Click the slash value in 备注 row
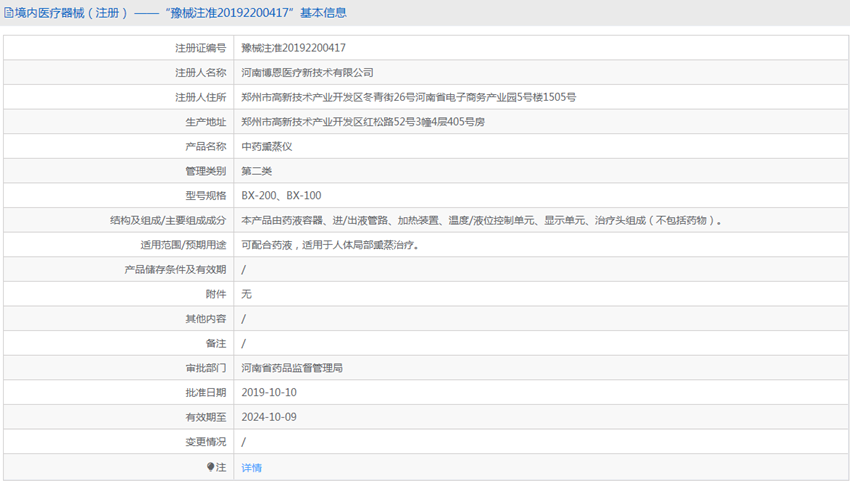This screenshot has width=850, height=485. point(243,344)
